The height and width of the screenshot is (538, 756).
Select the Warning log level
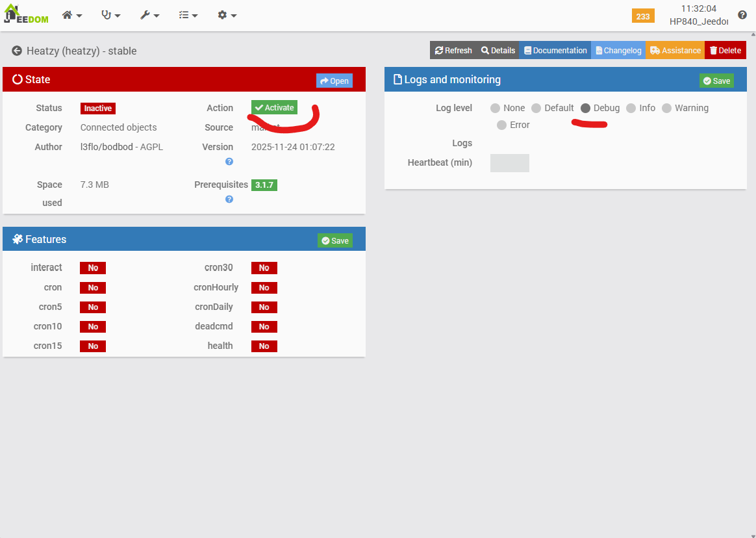666,108
